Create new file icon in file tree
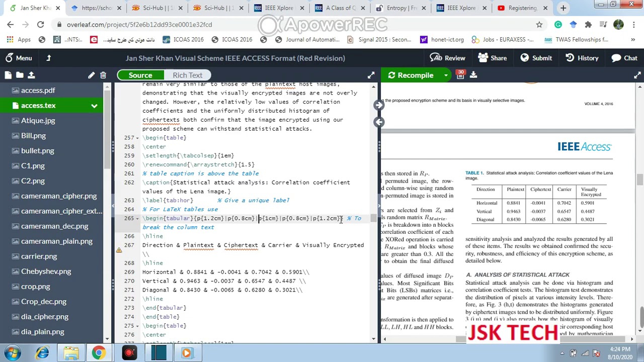 pos(8,75)
